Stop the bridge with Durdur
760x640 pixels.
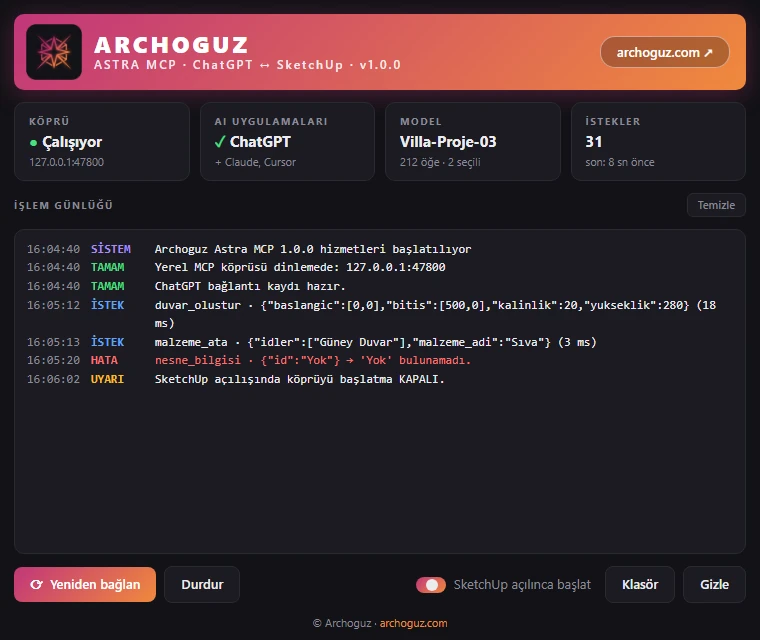pyautogui.click(x=202, y=585)
